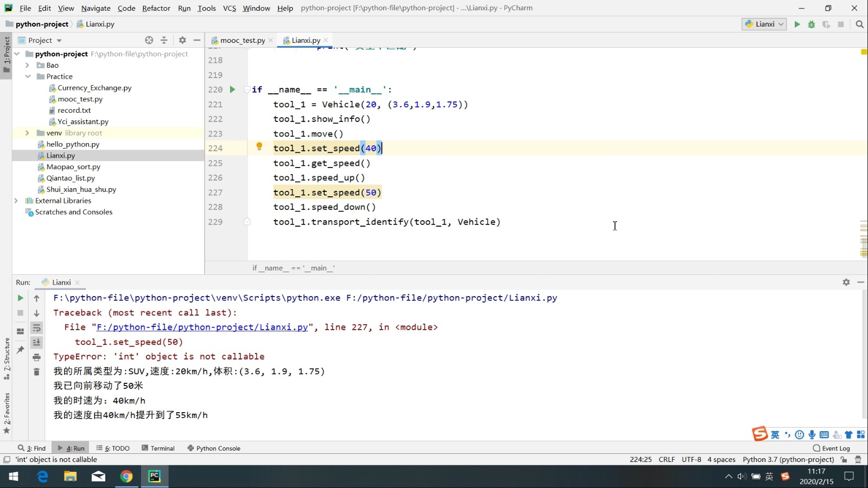Print the Run console output
Screen dimensions: 868x488
point(36,357)
